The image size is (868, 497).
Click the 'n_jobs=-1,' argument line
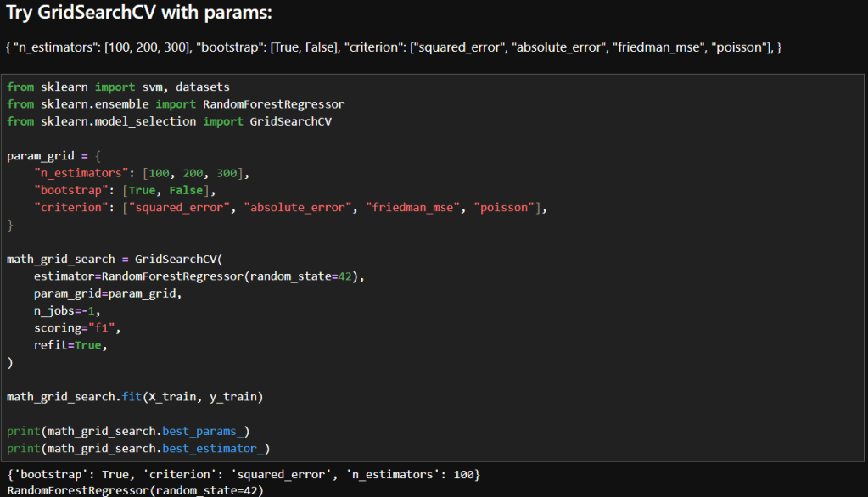coord(67,310)
